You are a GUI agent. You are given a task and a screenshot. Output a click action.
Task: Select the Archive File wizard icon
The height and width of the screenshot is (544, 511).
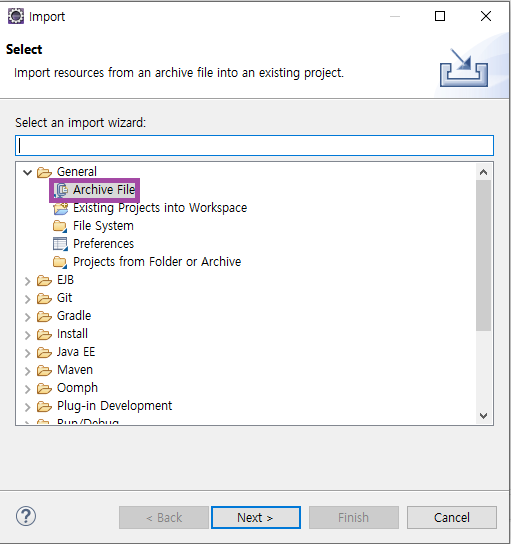point(61,190)
